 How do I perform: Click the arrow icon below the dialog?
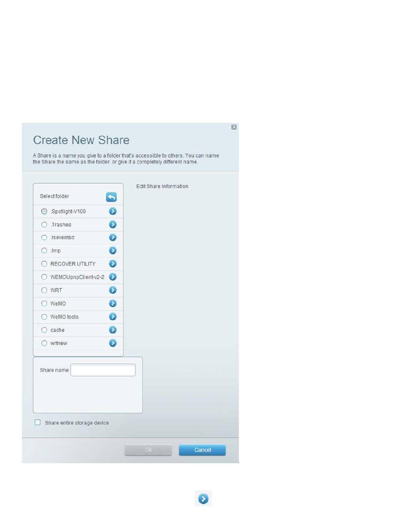pyautogui.click(x=203, y=498)
